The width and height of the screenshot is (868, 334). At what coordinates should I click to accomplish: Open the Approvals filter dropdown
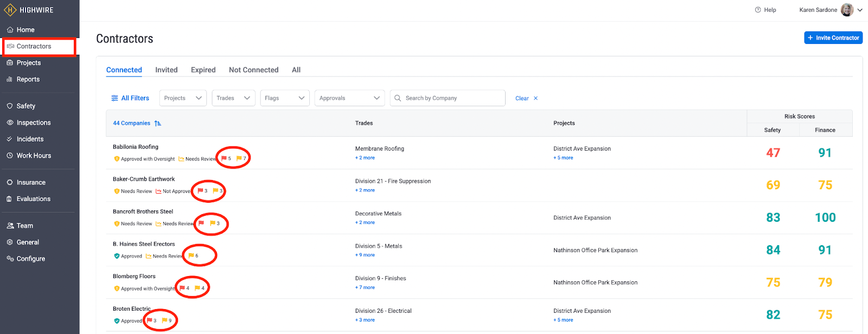[349, 98]
